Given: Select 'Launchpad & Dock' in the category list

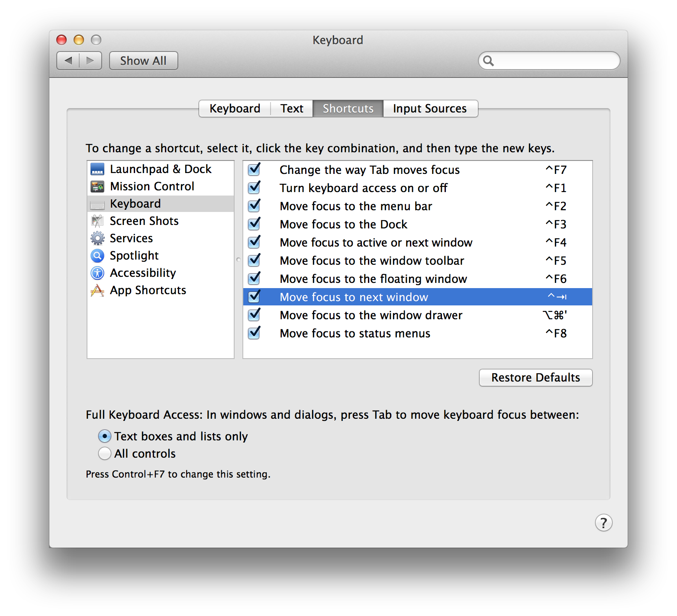Looking at the screenshot, I should pos(161,169).
